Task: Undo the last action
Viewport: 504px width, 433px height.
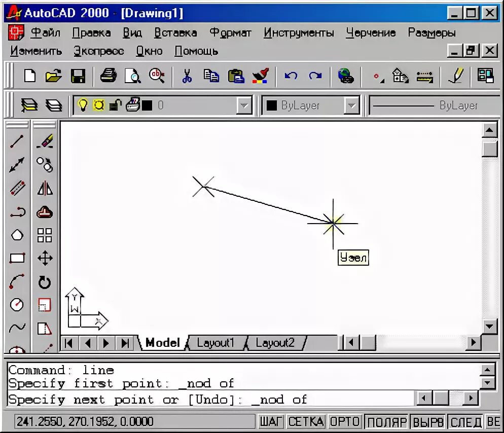Action: tap(291, 76)
